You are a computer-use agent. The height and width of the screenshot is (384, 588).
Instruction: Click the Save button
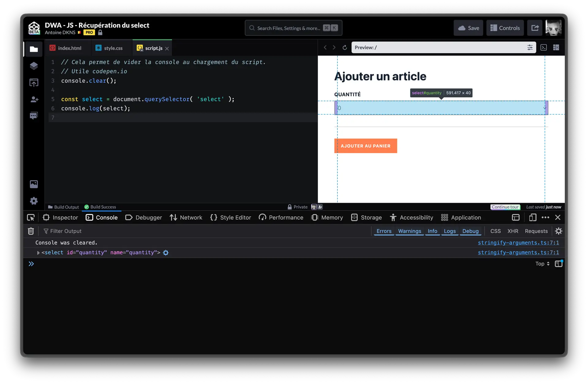[x=468, y=28]
